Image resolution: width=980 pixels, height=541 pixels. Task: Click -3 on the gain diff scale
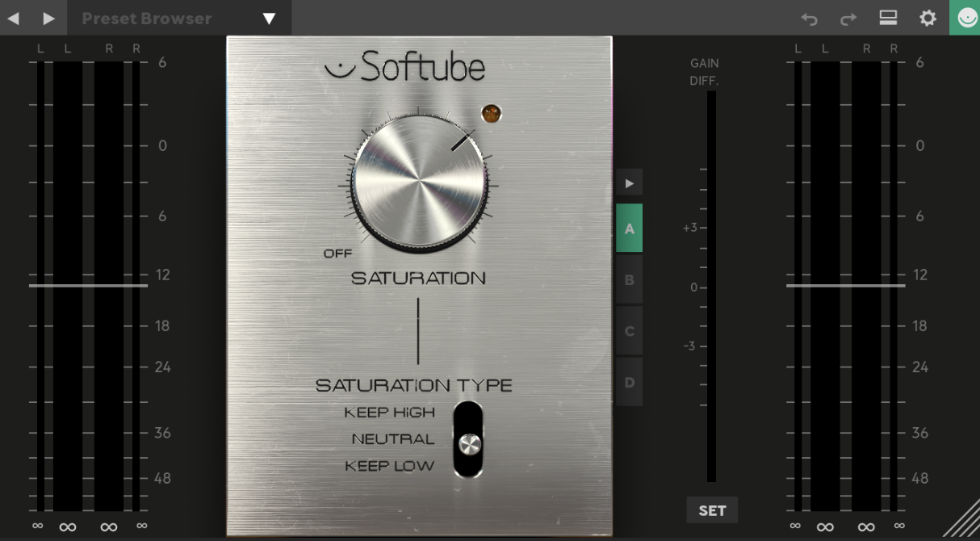tap(689, 346)
